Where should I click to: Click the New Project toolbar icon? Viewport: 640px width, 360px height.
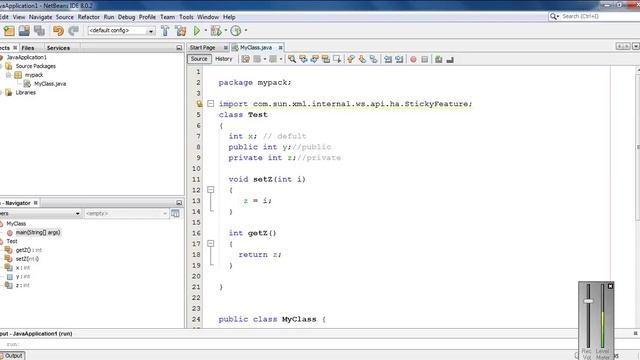tap(9, 31)
